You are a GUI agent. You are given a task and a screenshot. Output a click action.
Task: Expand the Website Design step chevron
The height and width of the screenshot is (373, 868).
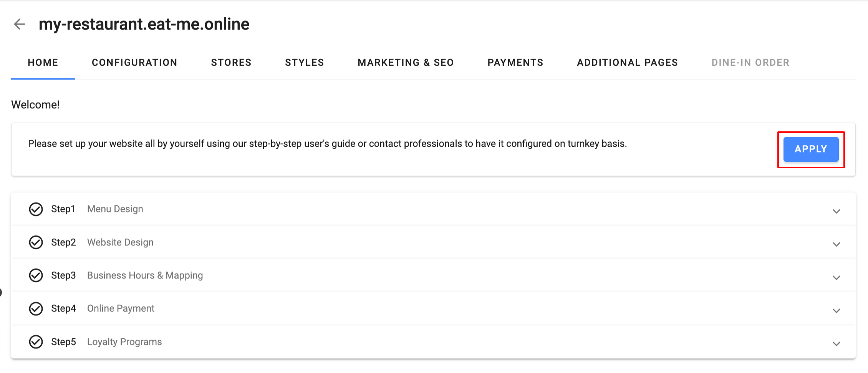tap(836, 244)
